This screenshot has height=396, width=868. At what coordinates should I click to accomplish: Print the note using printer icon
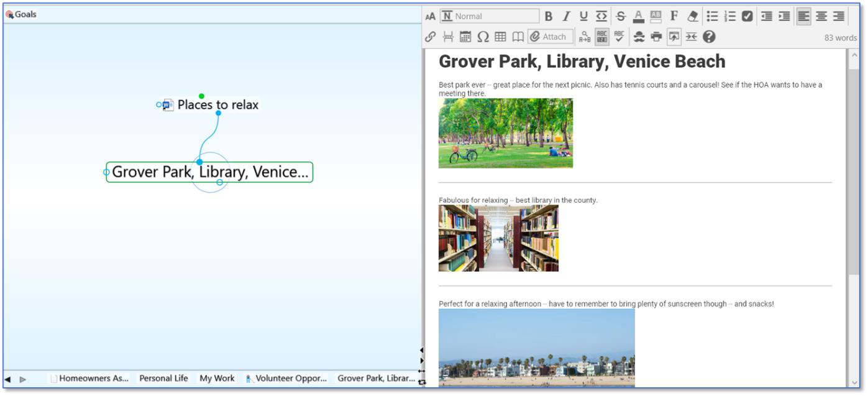(656, 37)
